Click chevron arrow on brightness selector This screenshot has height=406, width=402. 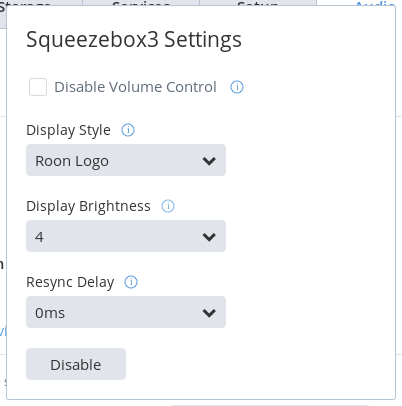coord(209,237)
